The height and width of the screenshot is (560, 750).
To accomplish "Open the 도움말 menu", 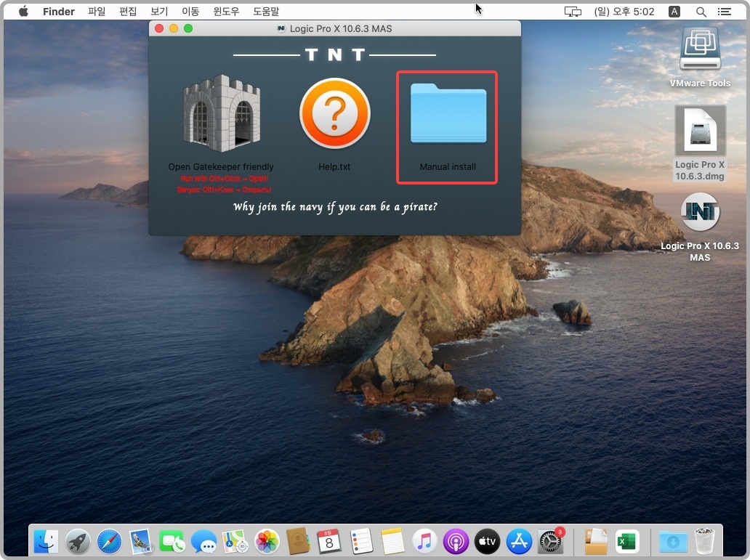I will coord(266,12).
